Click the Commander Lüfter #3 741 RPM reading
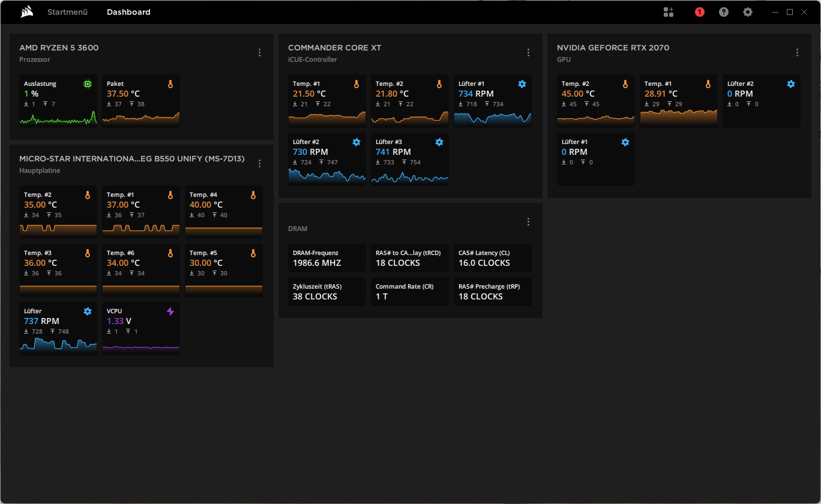The image size is (821, 504). pos(393,152)
